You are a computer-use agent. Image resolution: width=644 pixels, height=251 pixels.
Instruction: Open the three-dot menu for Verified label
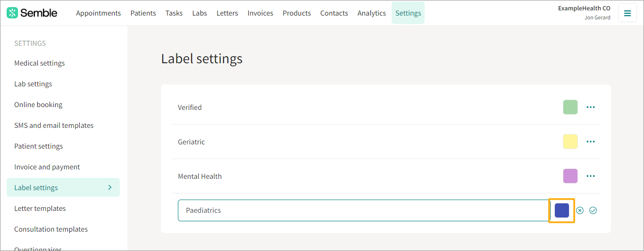(x=590, y=107)
